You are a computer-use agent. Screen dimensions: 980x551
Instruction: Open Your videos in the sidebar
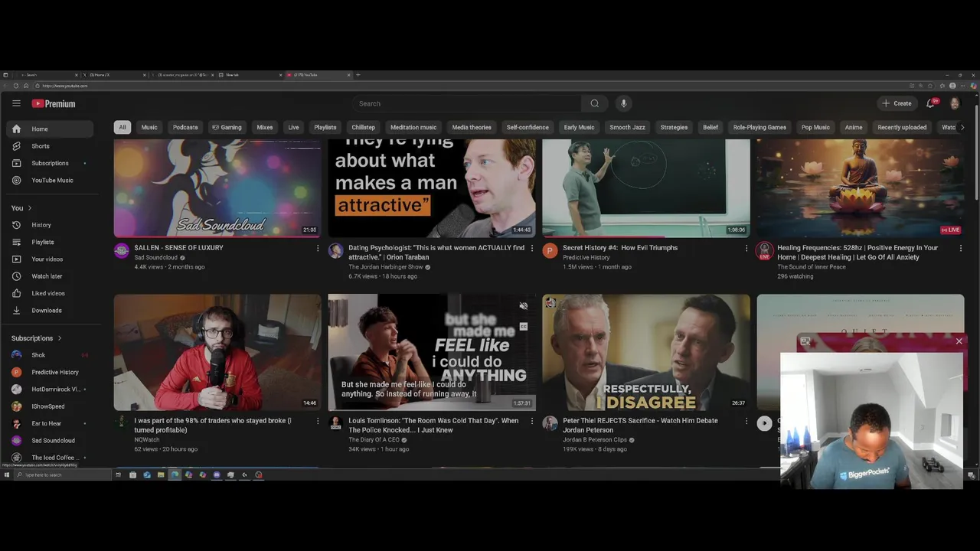coord(50,259)
